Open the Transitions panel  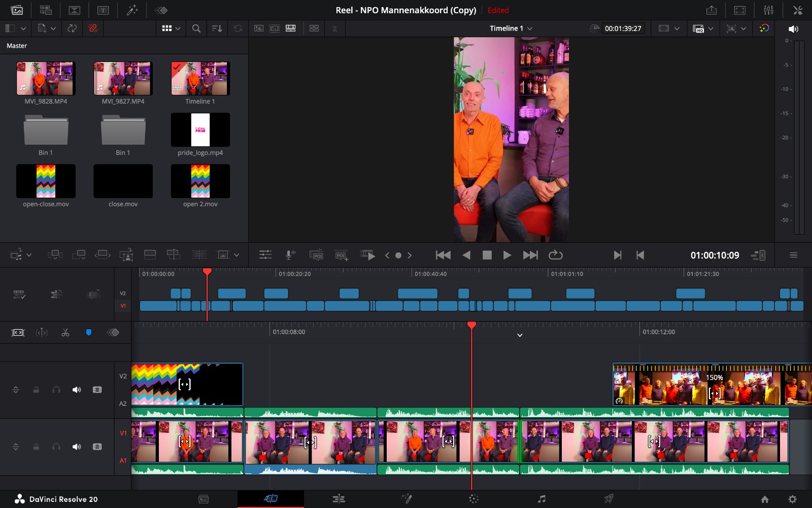tap(75, 10)
